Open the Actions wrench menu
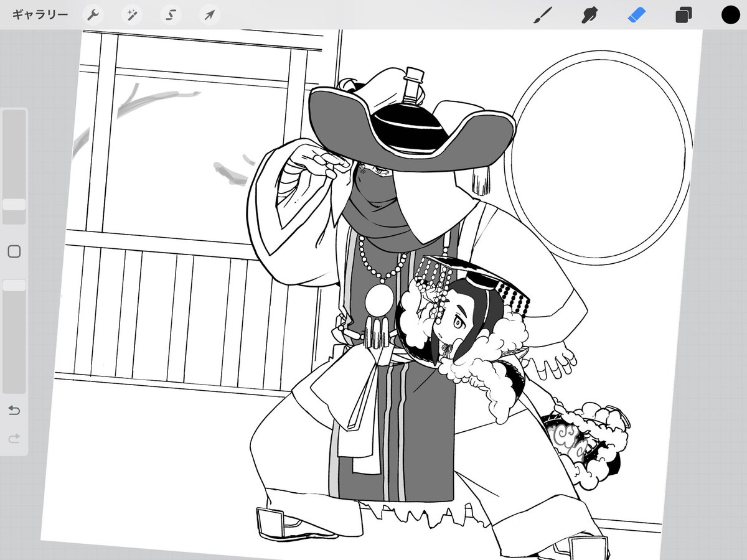This screenshot has width=747, height=560. [92, 15]
